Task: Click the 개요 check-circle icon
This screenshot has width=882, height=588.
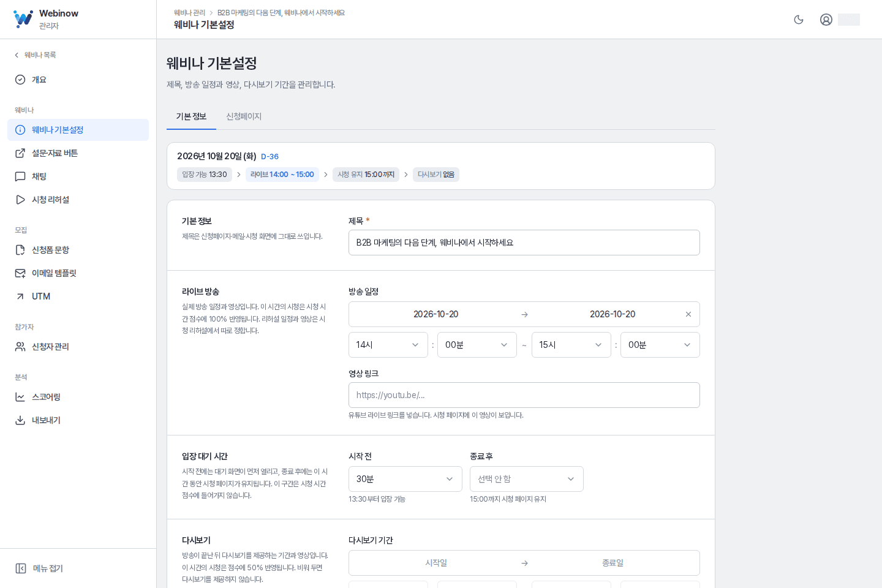Action: pos(20,80)
